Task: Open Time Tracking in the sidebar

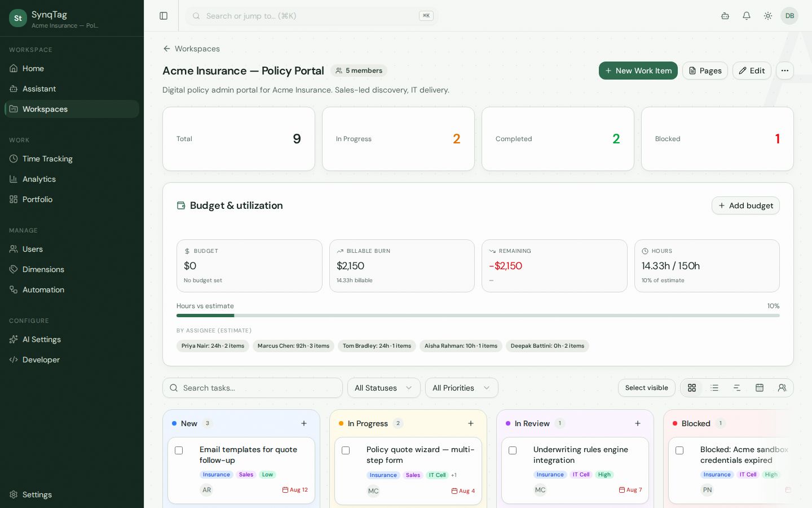Action: (x=72, y=159)
